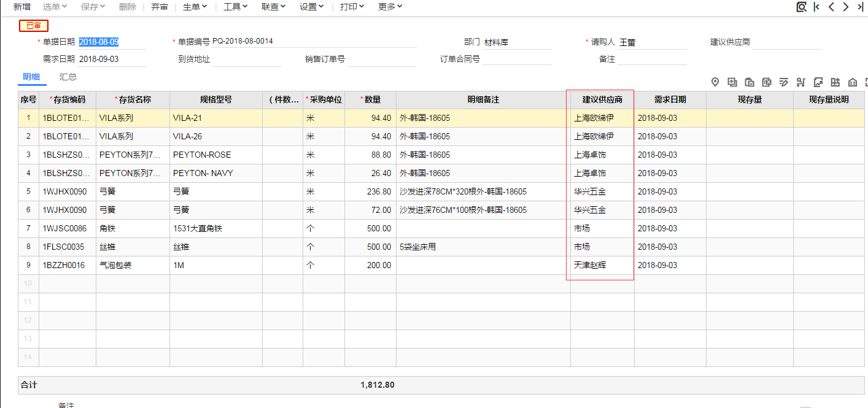Open the 工具 dropdown menu
Viewport: 868px width, 408px height.
pyautogui.click(x=235, y=7)
